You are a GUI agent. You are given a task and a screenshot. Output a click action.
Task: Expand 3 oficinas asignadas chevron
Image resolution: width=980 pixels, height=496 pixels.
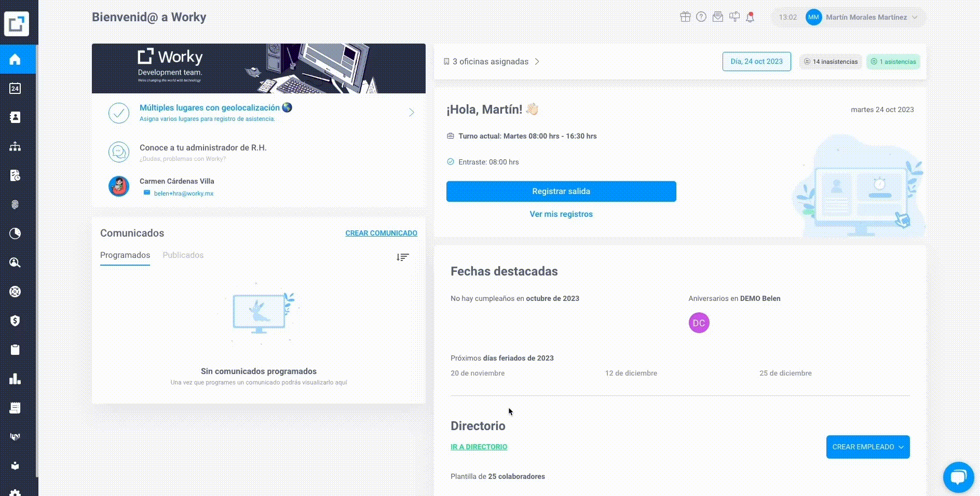click(537, 61)
